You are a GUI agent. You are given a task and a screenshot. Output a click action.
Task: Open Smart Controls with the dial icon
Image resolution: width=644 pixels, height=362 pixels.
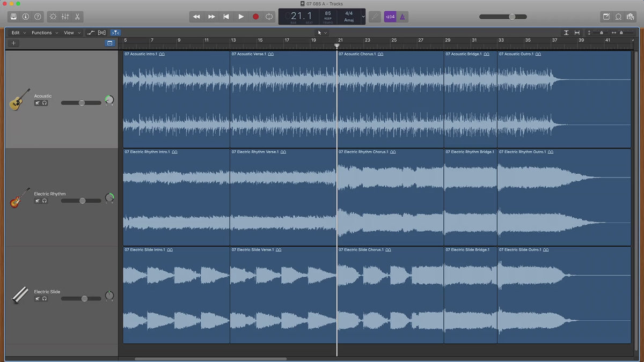53,17
